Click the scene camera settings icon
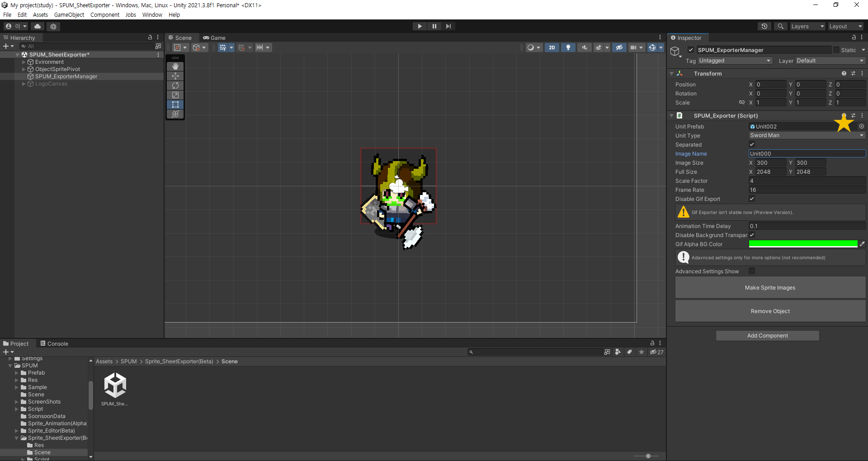The height and width of the screenshot is (461, 868). click(x=633, y=48)
